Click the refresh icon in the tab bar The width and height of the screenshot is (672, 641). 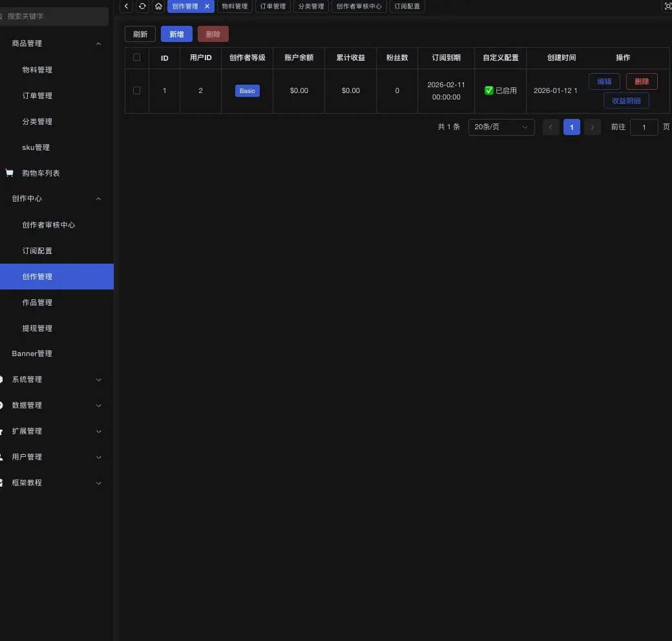(x=142, y=6)
